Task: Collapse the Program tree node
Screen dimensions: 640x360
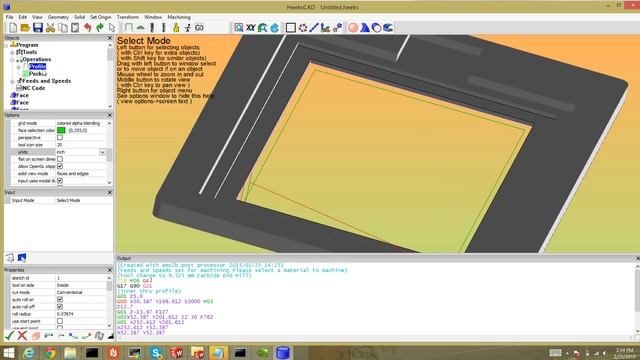Action: point(6,45)
